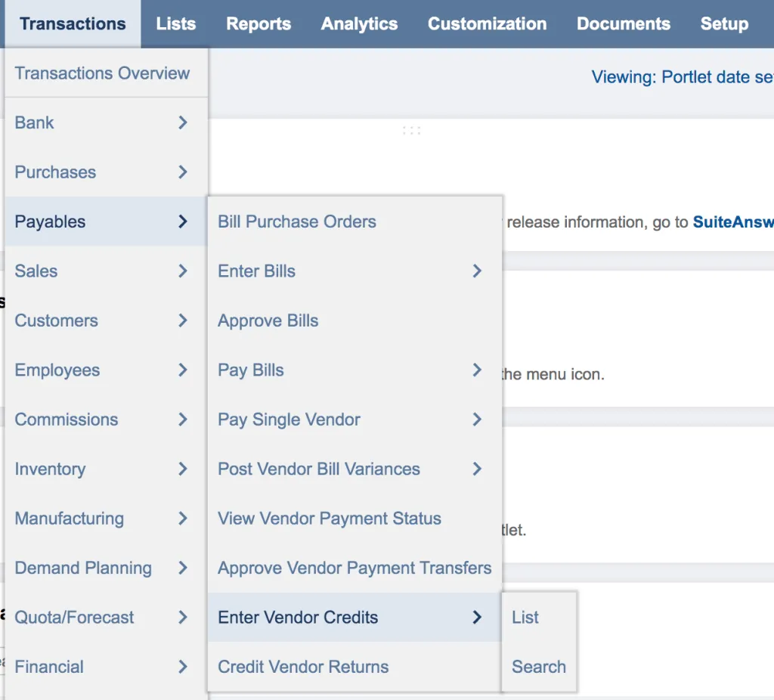Viewport: 774px width, 700px height.
Task: Choose Approve Bills
Action: click(x=354, y=321)
